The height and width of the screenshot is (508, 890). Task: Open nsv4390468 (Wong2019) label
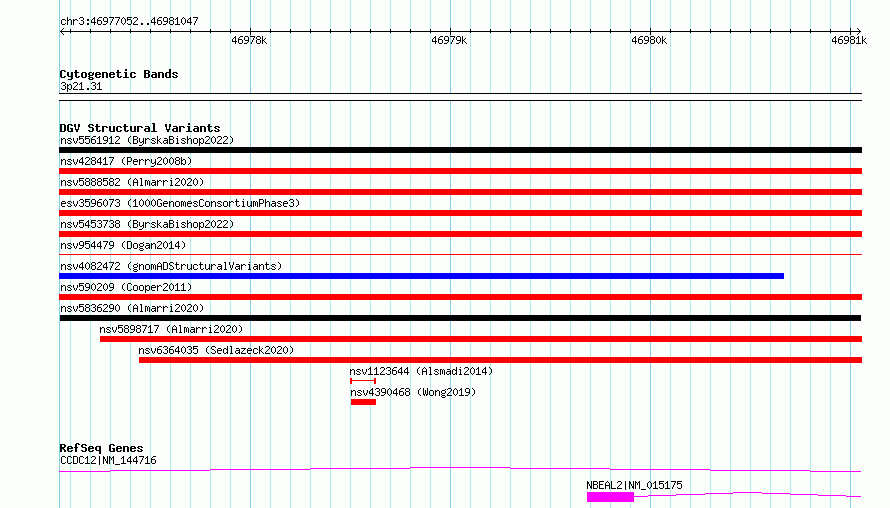pyautogui.click(x=413, y=392)
